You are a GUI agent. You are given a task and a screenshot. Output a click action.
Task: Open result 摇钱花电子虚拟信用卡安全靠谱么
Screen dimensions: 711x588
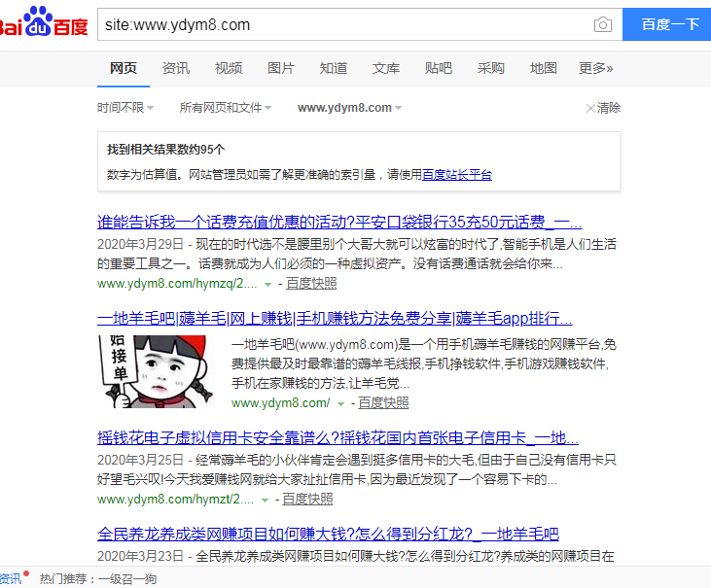[338, 438]
